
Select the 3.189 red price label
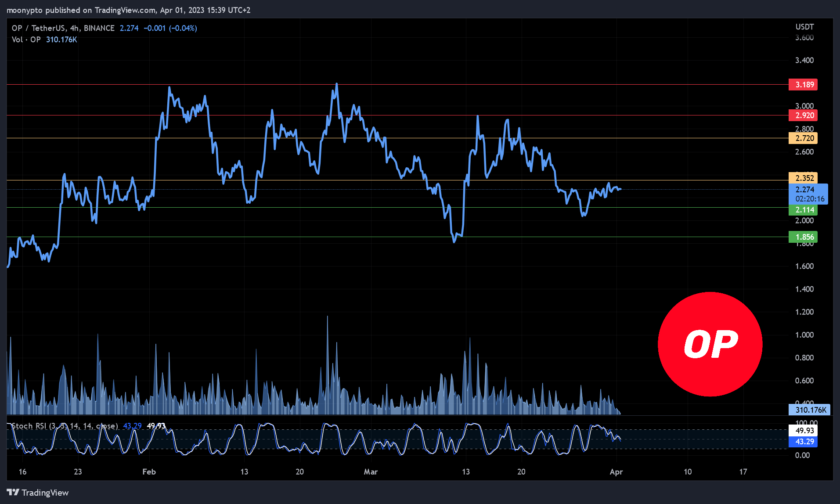[x=803, y=85]
